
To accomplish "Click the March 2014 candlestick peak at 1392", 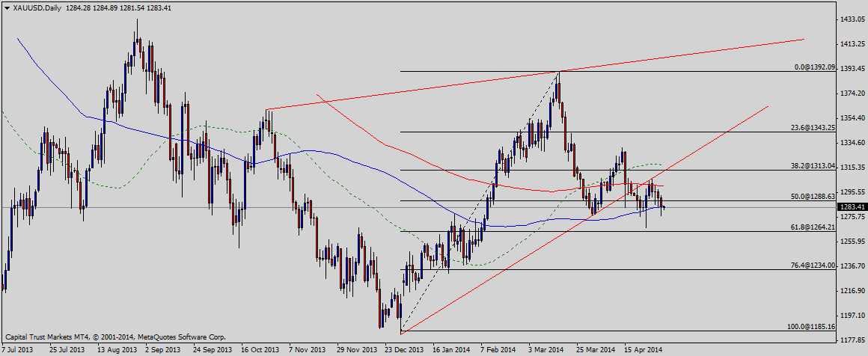I will point(558,73).
